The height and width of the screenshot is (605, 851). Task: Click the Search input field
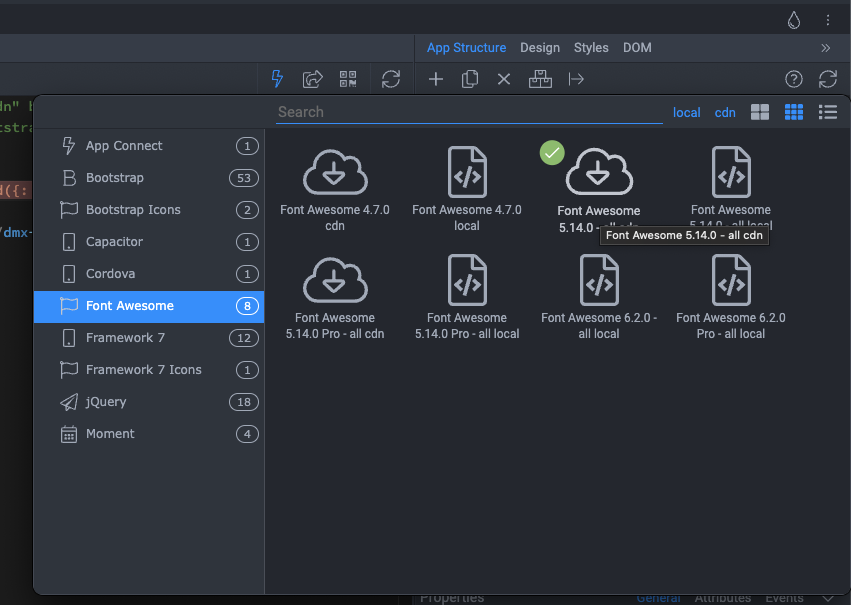(468, 112)
